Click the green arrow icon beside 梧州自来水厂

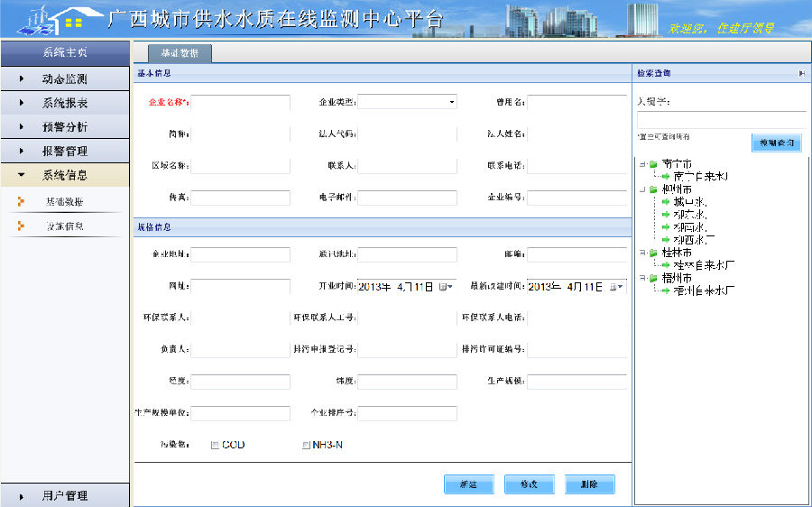point(666,291)
